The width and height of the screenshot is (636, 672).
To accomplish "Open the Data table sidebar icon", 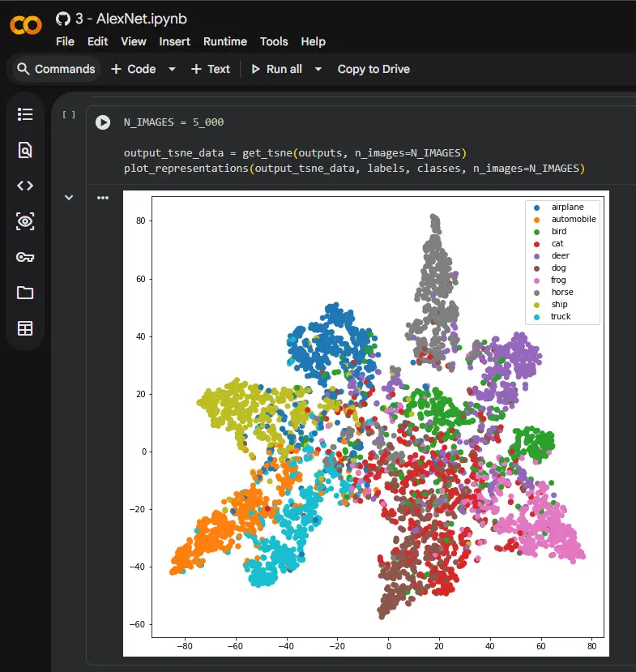I will [25, 328].
